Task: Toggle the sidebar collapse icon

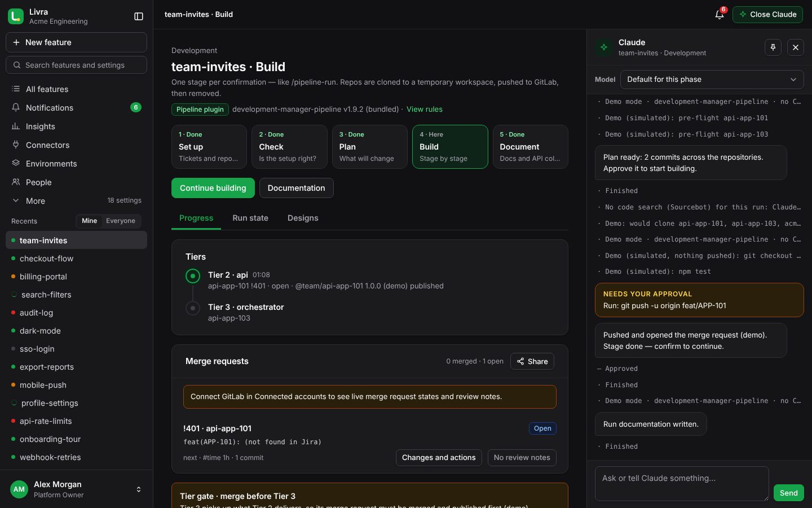Action: [139, 16]
